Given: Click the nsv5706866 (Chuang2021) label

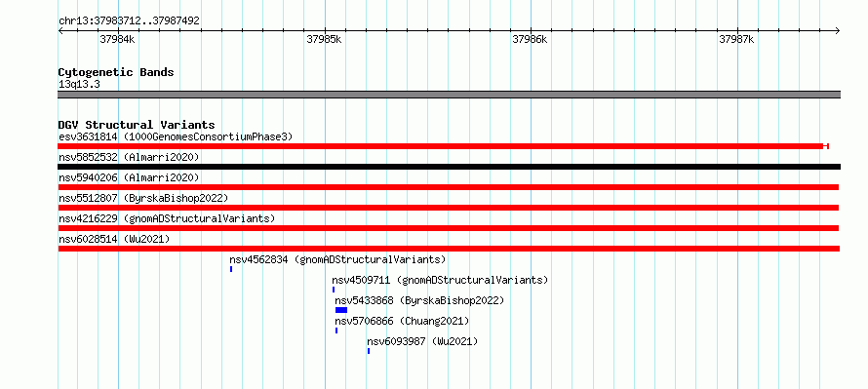Looking at the screenshot, I should coord(402,321).
